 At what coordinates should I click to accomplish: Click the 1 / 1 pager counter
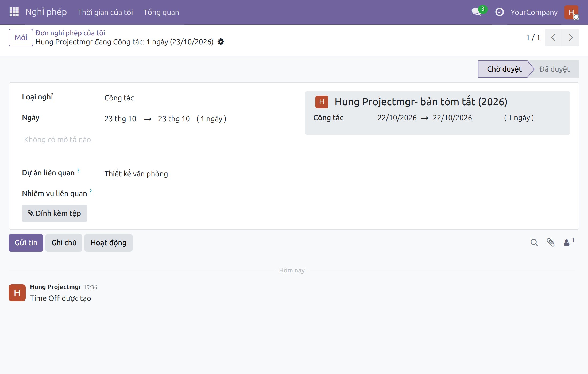point(533,37)
